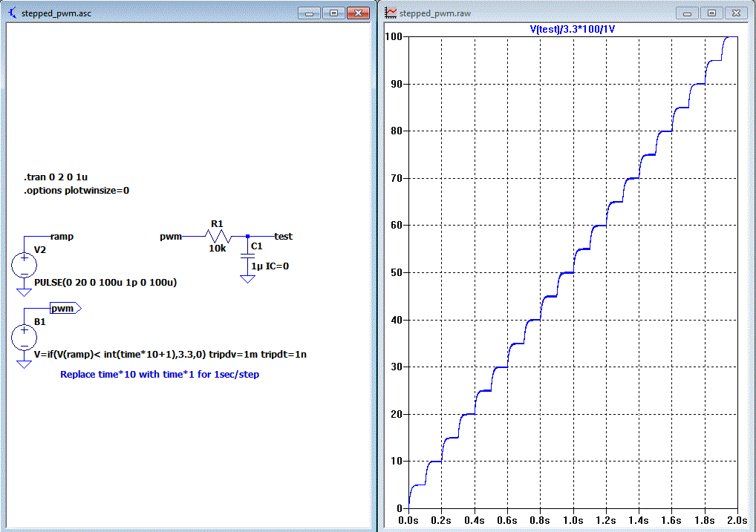Click the ground symbol beneath B1
Viewport: 756px width, 532px height.
[x=24, y=364]
